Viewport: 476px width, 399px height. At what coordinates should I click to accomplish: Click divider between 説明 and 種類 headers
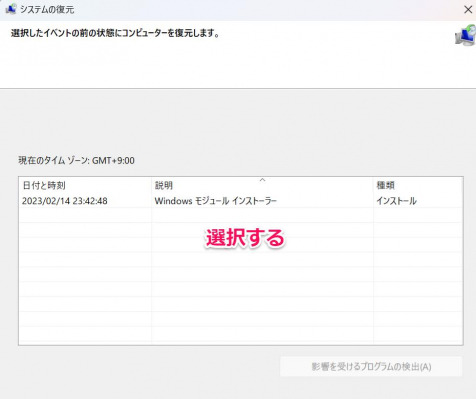pyautogui.click(x=373, y=185)
